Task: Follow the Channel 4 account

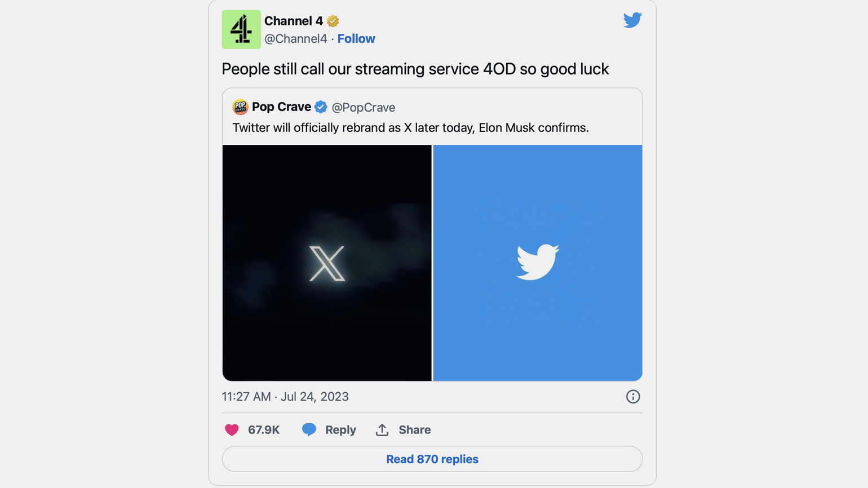Action: 356,39
